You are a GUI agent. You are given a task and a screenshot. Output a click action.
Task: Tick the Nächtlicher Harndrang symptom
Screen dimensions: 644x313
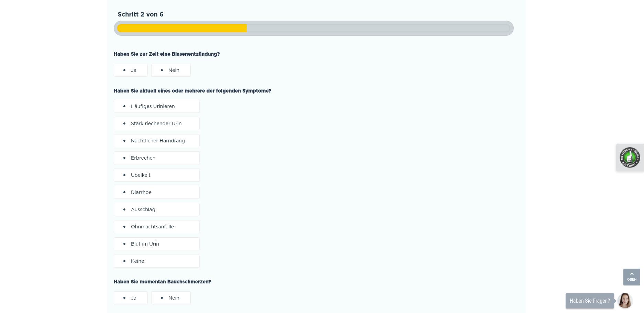[x=156, y=141]
